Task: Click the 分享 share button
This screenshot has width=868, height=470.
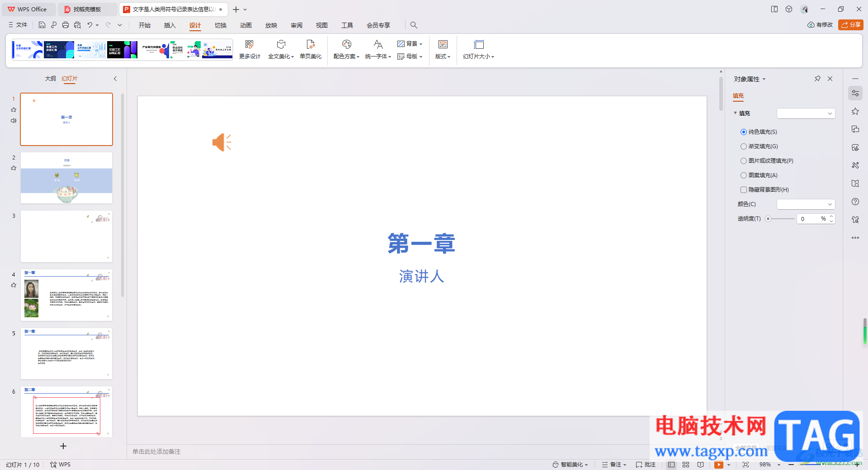Action: 851,25
